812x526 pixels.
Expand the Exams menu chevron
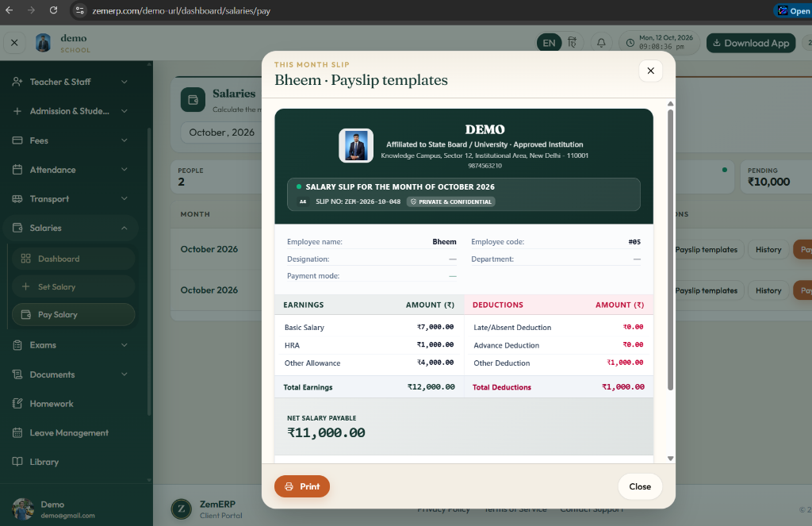(124, 345)
